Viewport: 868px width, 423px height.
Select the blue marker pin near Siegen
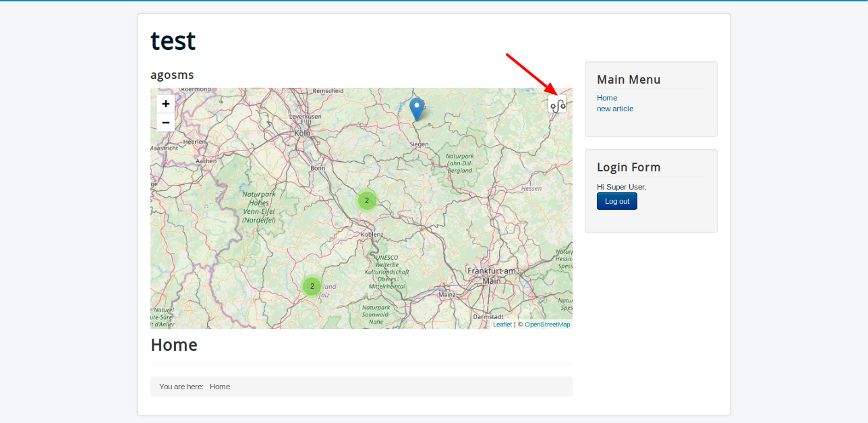click(417, 109)
